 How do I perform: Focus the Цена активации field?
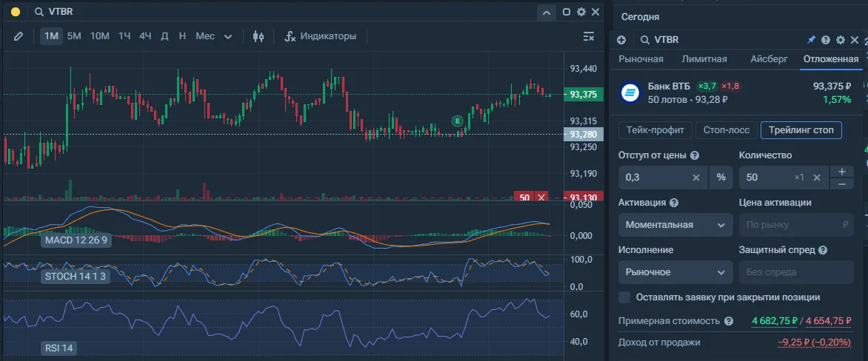(x=796, y=225)
